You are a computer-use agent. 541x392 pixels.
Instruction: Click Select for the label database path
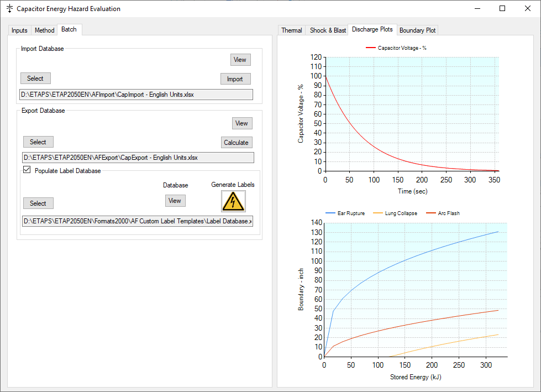click(x=38, y=203)
